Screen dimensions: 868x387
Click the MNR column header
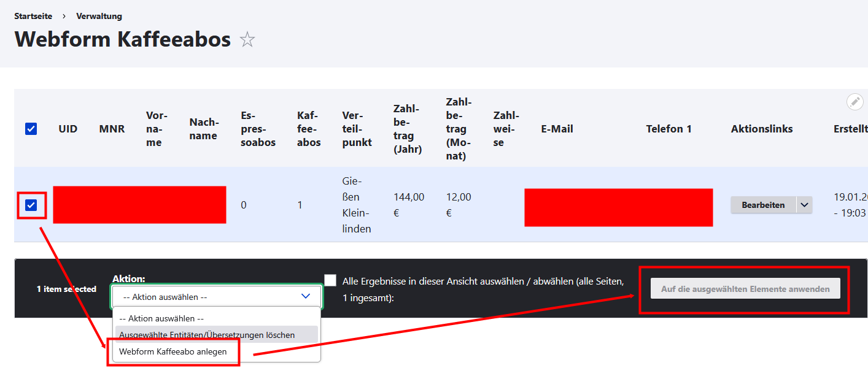click(x=112, y=129)
